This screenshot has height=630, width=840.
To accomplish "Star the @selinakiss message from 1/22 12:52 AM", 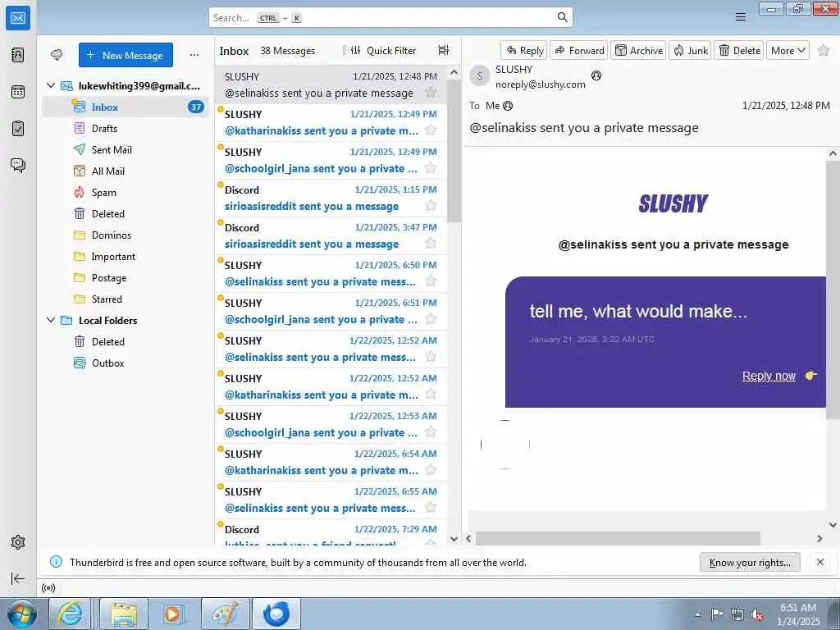I will coord(430,357).
